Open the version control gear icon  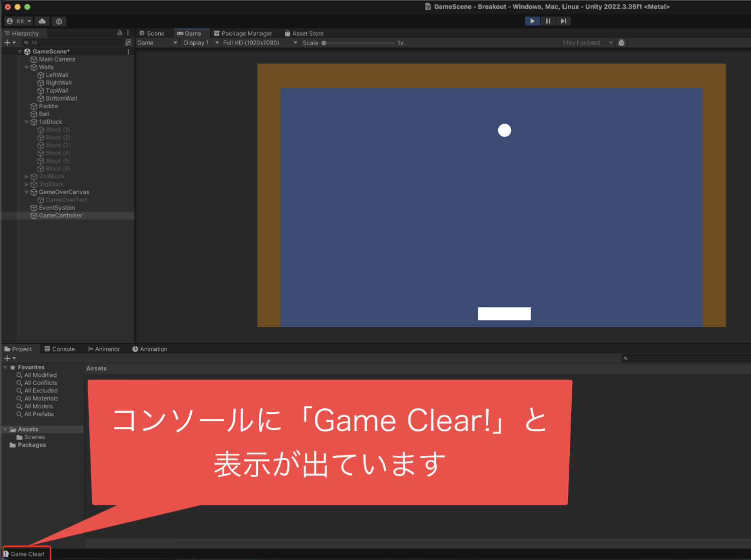click(59, 21)
